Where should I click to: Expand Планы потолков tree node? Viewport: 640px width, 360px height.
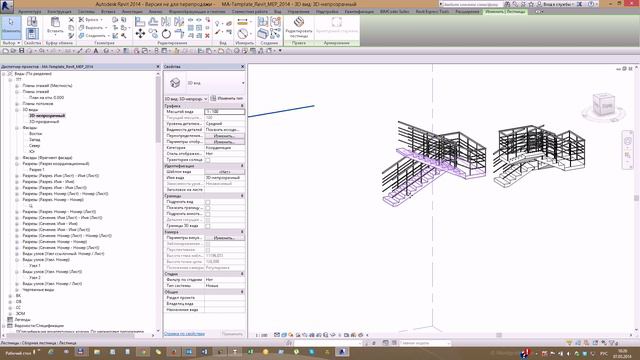[x=17, y=104]
